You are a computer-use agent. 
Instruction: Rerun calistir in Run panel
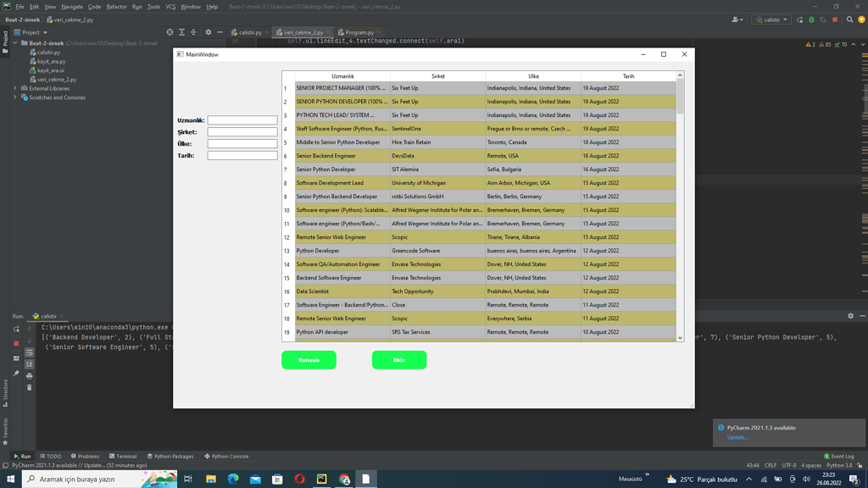tap(17, 330)
